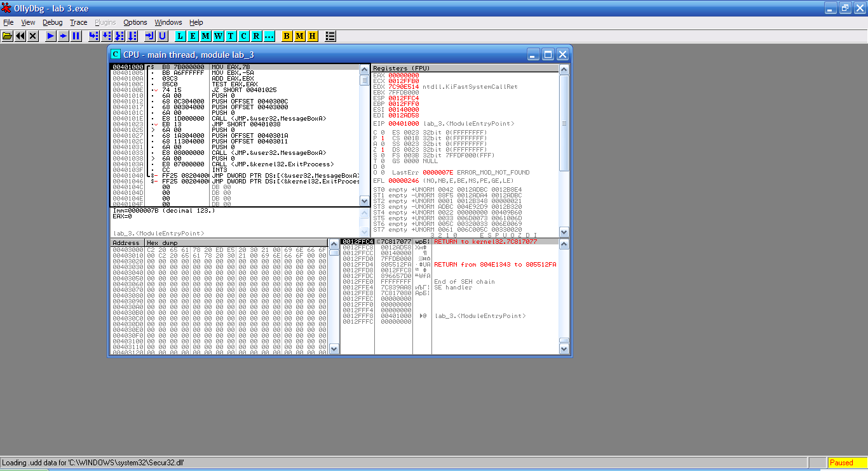The image size is (868, 471).
Task: Click the Options list icon in toolbar
Action: point(330,36)
